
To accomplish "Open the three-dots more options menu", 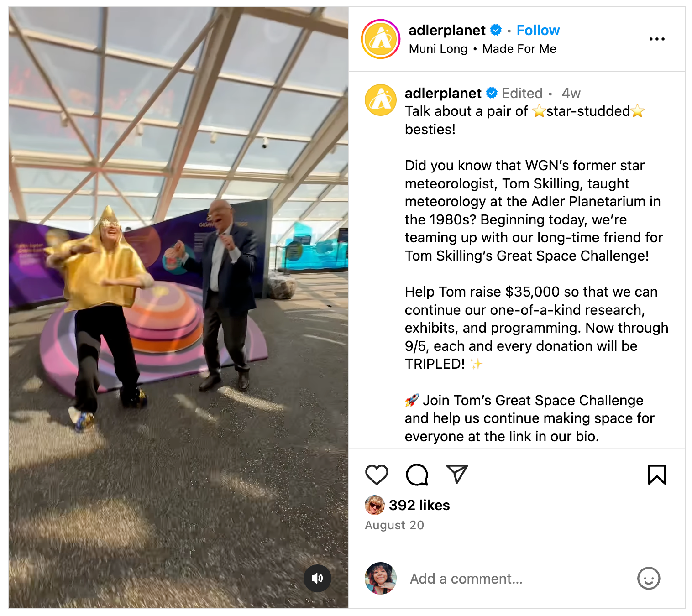I will [657, 39].
